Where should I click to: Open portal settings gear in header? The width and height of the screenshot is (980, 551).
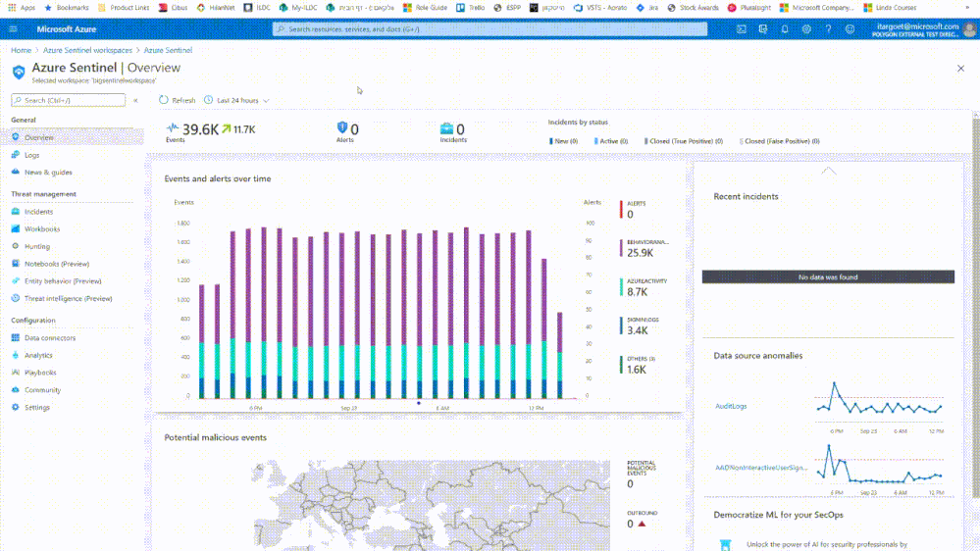806,29
